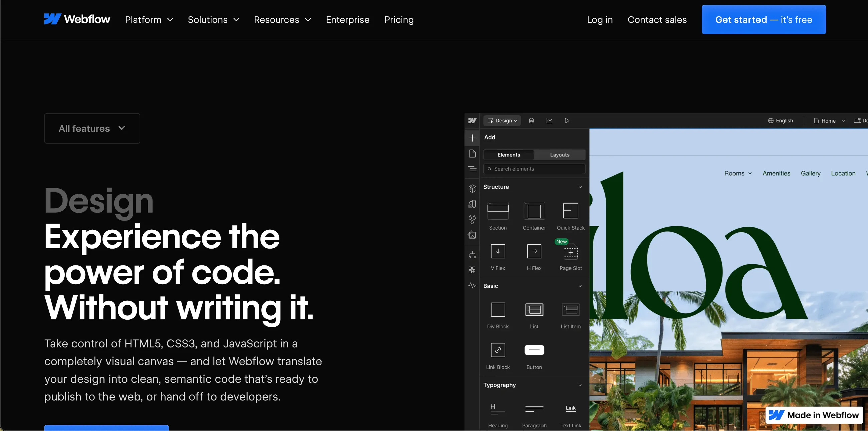The image size is (868, 431).
Task: Open the Pages panel icon
Action: coord(472,153)
